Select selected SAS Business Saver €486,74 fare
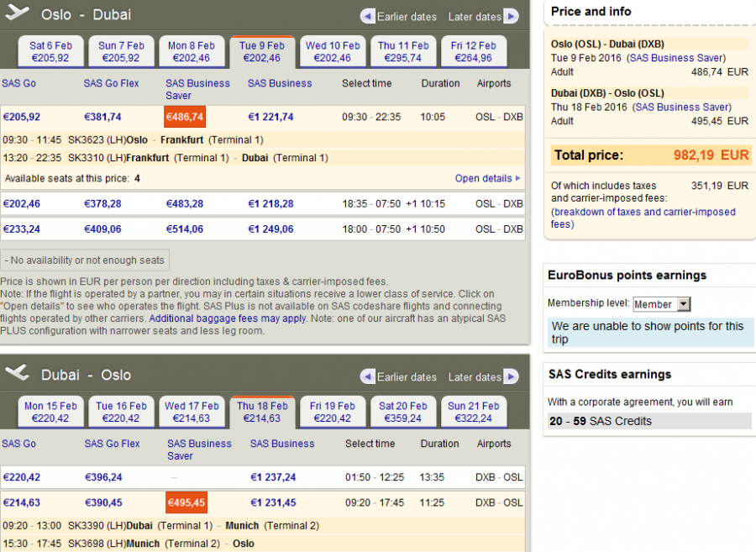This screenshot has width=756, height=552. 184,117
